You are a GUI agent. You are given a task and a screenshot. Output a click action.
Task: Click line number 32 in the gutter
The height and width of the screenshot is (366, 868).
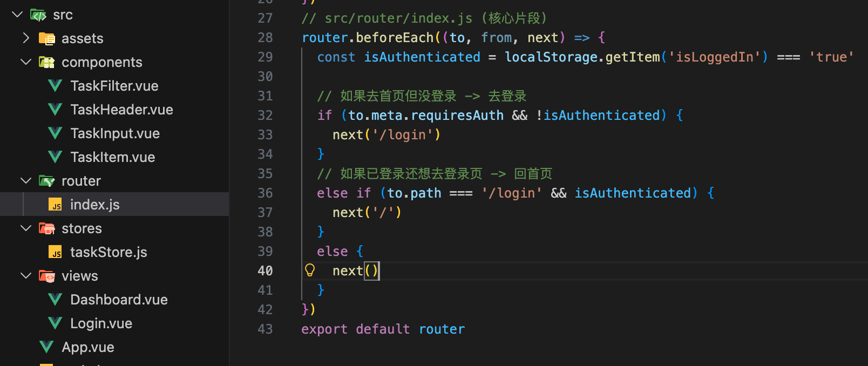pyautogui.click(x=265, y=116)
